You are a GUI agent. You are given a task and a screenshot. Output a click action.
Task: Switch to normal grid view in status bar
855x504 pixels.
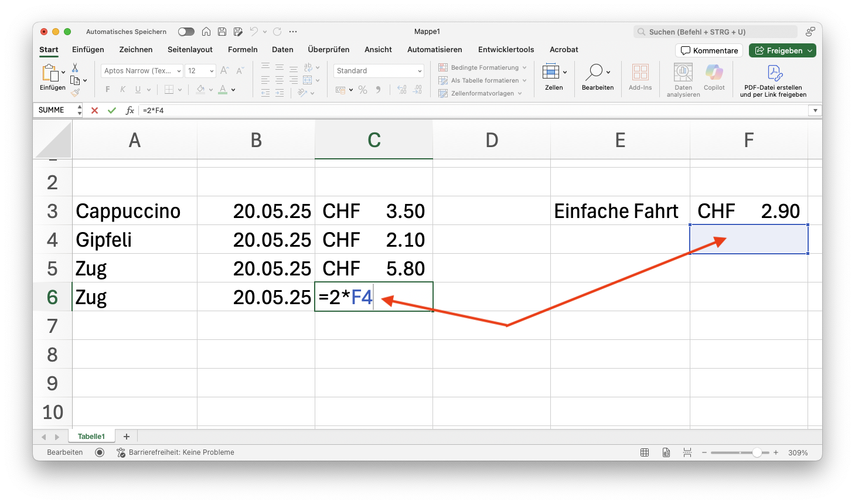(645, 452)
